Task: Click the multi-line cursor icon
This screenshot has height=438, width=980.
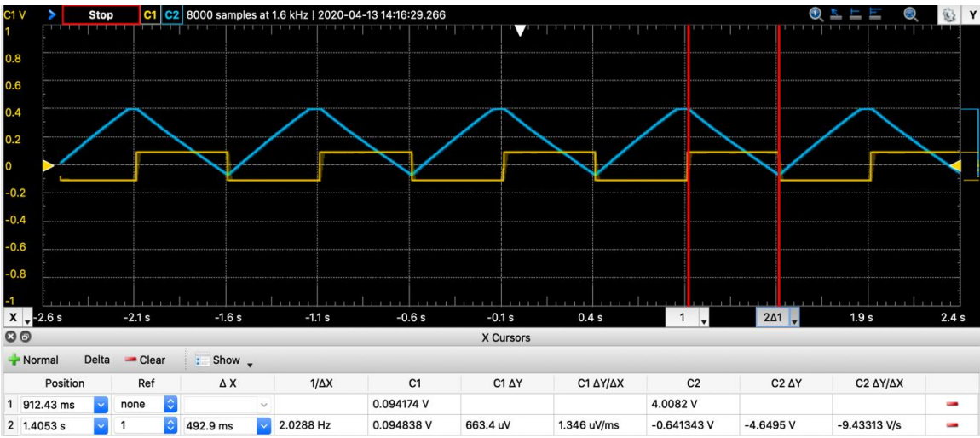Action: (x=875, y=14)
